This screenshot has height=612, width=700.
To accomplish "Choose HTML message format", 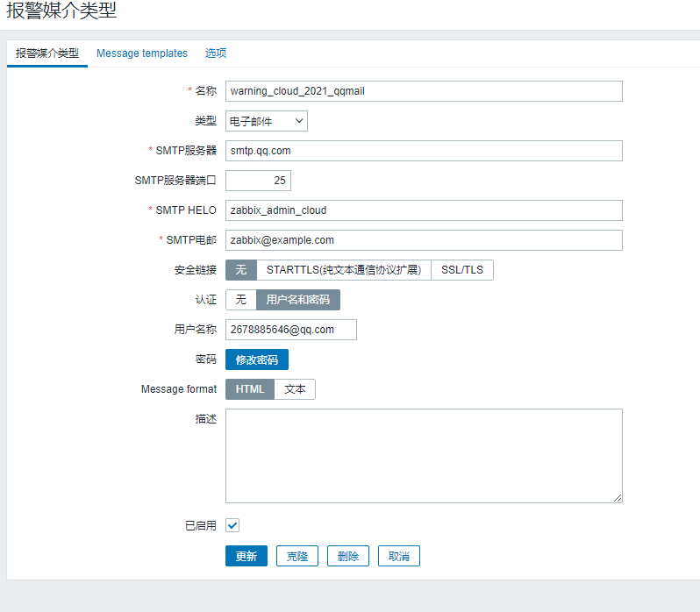I will [250, 389].
